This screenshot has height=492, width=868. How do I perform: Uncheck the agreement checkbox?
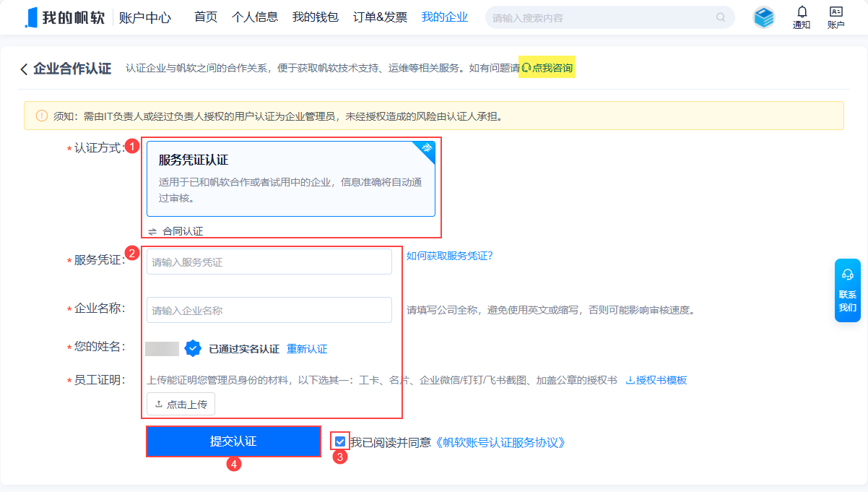pyautogui.click(x=340, y=441)
